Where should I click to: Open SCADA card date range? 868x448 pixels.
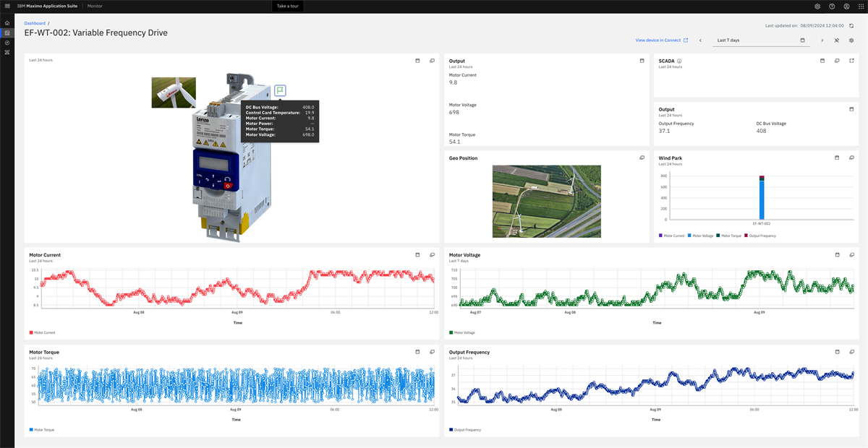[822, 61]
